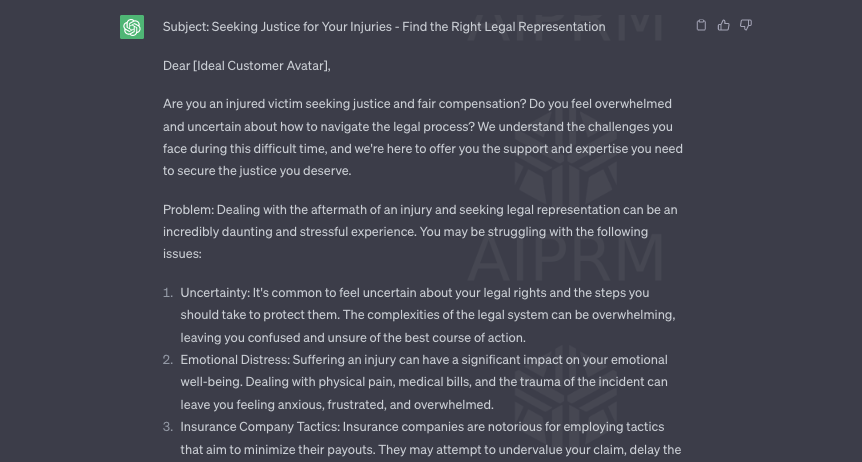
Task: Click list number 2 marker
Action: 168,360
